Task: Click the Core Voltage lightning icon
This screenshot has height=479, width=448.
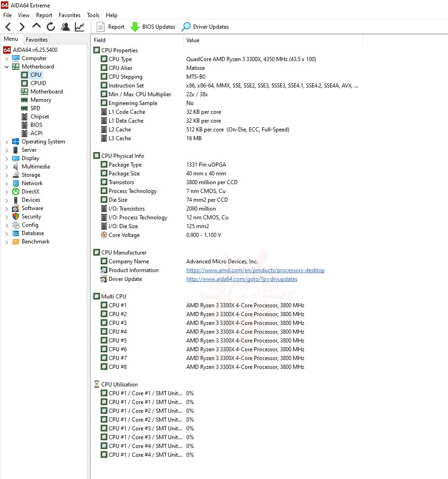Action: (104, 235)
